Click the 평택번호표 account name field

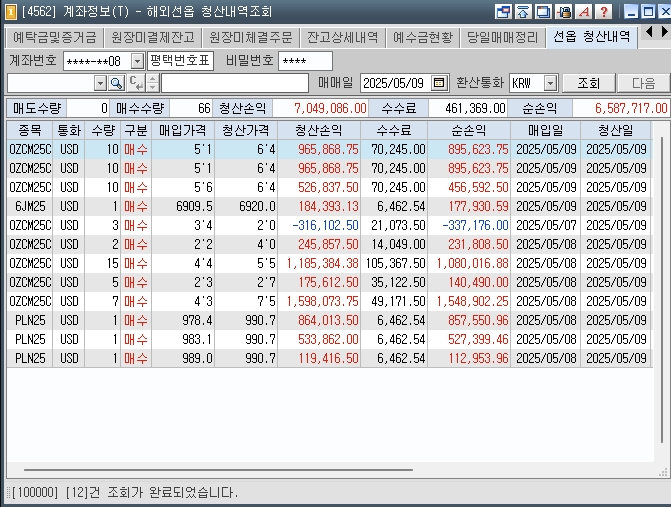180,61
